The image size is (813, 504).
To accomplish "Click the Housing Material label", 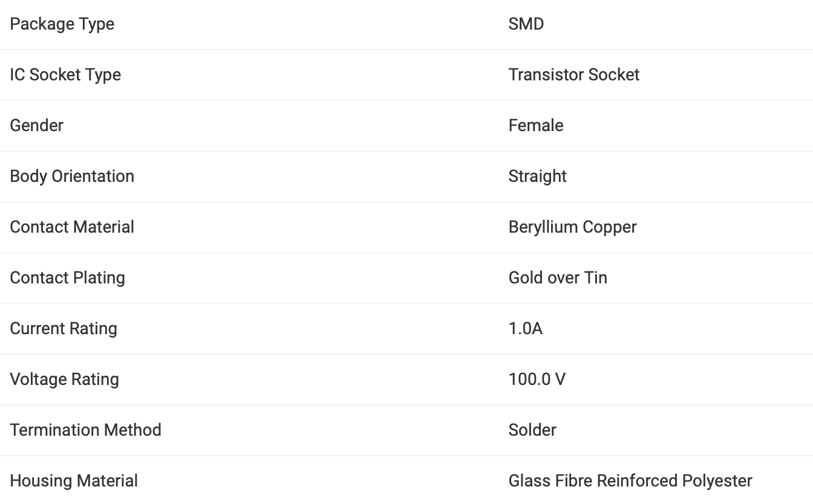I will click(x=74, y=481).
